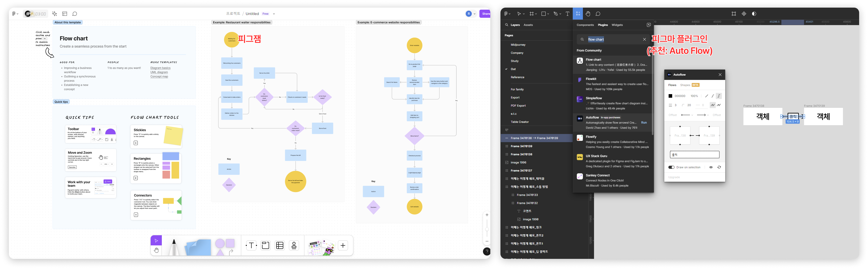Clear the flow chart search field
This screenshot has width=868, height=269.
pyautogui.click(x=644, y=39)
